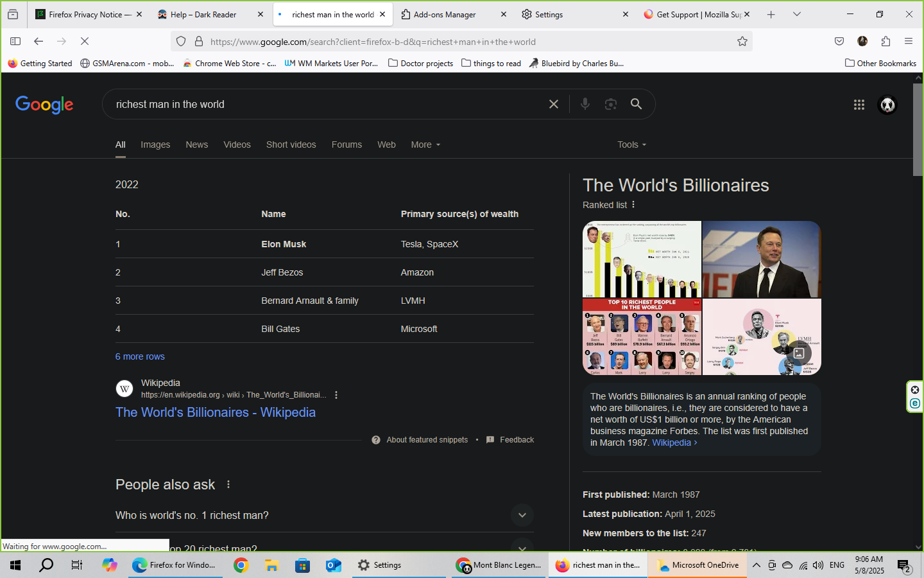Open The World's Billionaires - Wikipedia link

216,412
